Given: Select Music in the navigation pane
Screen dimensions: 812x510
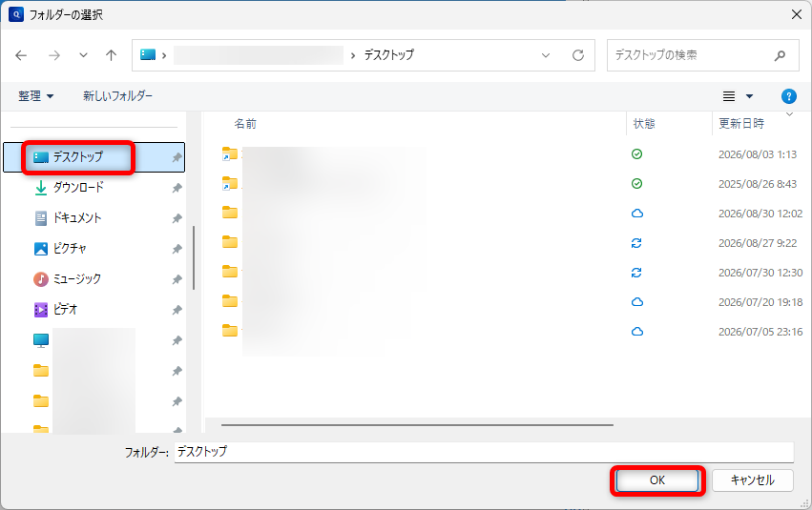Looking at the screenshot, I should [76, 278].
